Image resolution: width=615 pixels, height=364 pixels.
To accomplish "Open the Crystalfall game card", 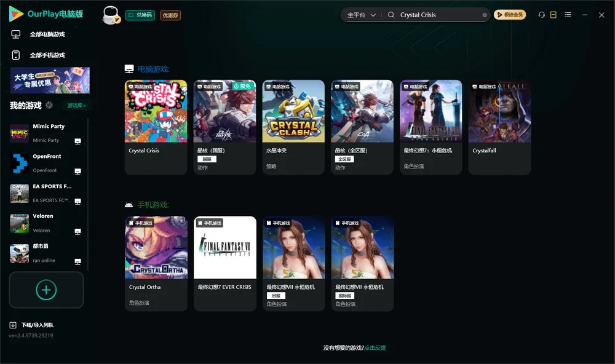I will pyautogui.click(x=499, y=127).
